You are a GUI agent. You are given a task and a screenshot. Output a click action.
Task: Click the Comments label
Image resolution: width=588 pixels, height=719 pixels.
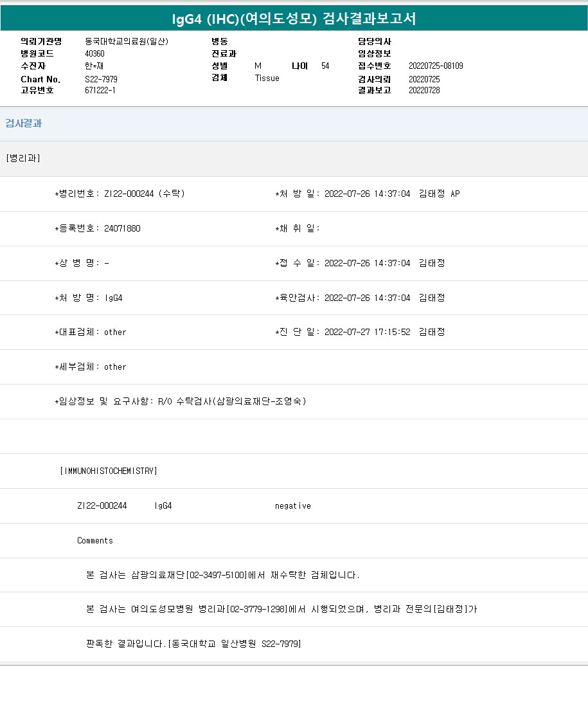(x=95, y=541)
